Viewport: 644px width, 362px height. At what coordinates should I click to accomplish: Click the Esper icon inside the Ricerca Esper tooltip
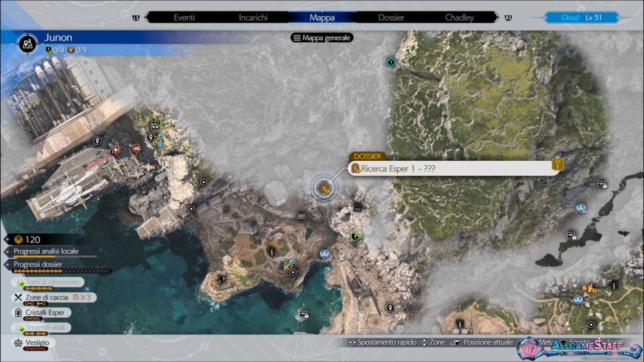pyautogui.click(x=356, y=168)
